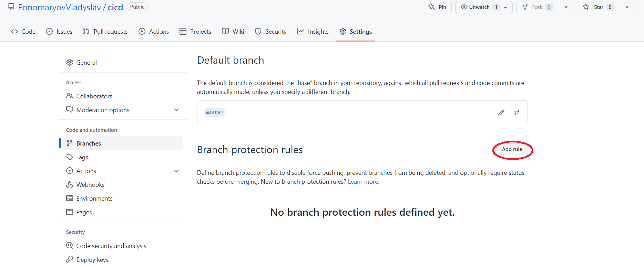Expand the Actions sidebar submenu
This screenshot has width=644, height=267.
click(176, 171)
